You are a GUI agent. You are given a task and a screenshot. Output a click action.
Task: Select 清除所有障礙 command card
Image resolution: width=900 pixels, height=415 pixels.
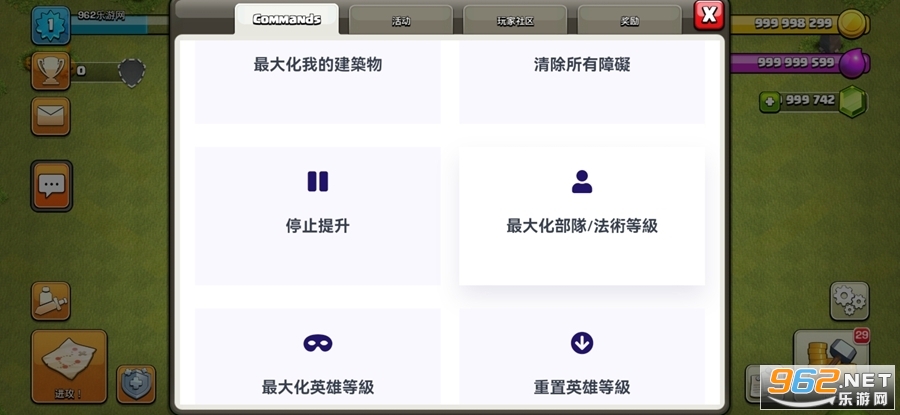tap(581, 82)
